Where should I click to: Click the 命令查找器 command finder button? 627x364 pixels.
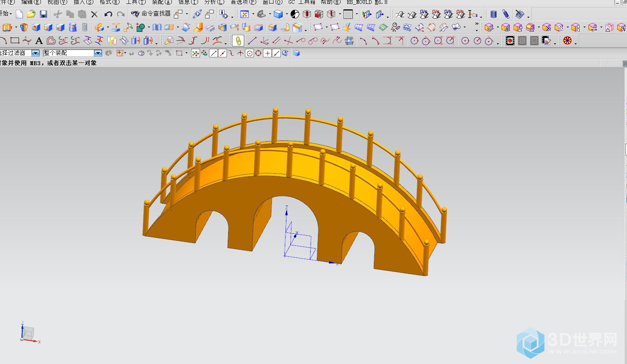151,14
